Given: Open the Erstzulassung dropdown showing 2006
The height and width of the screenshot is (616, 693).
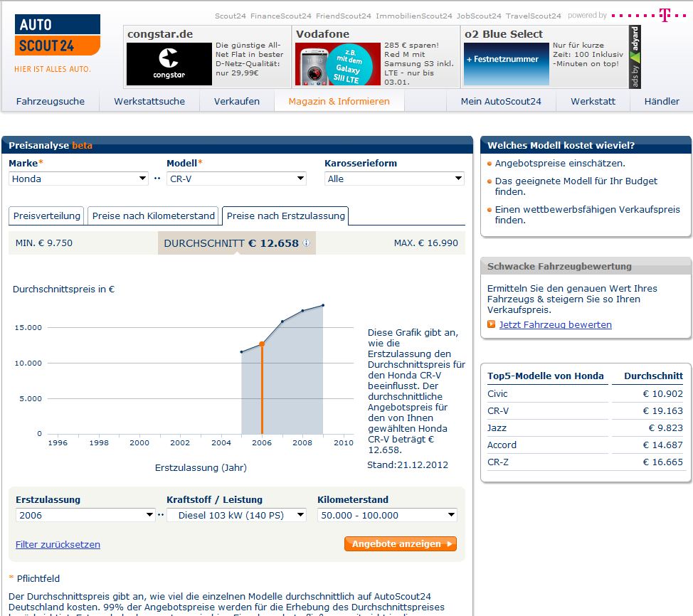Looking at the screenshot, I should pos(85,515).
